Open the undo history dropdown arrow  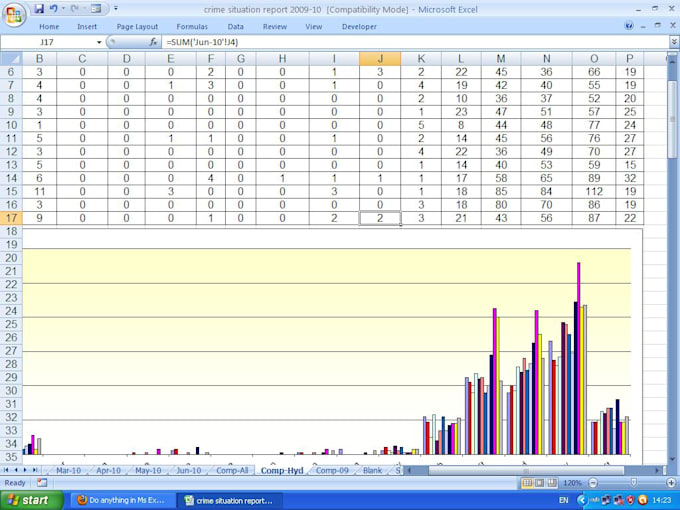[x=63, y=8]
